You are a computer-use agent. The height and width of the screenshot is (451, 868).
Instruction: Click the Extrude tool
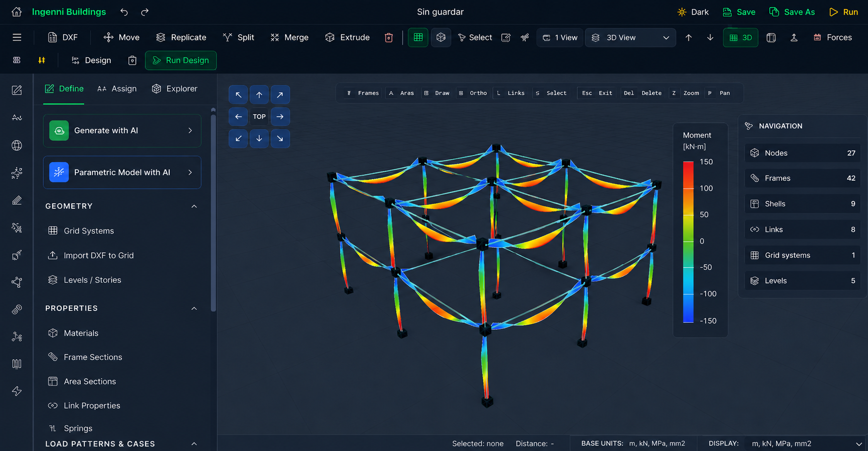click(347, 37)
